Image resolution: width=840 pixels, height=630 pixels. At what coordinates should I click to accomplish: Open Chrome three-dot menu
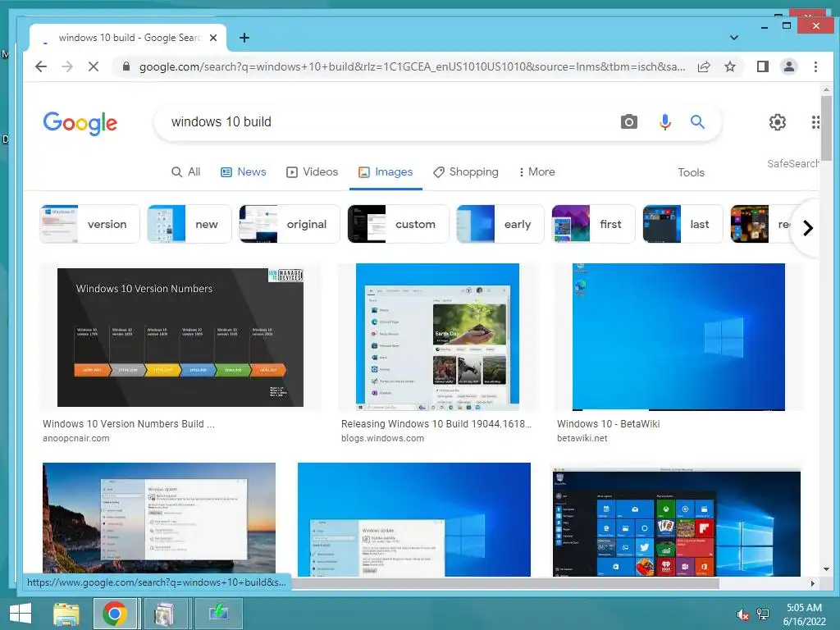click(815, 66)
